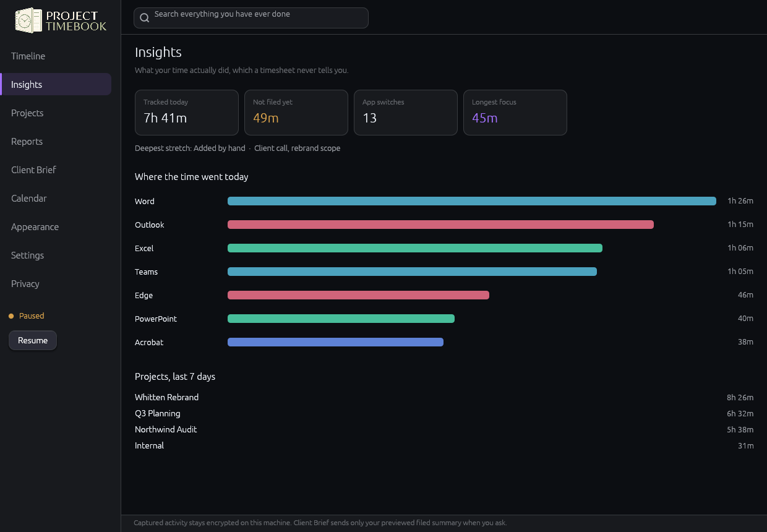Click the Tracked today card
Viewport: 767px width, 532px height.
(x=187, y=113)
